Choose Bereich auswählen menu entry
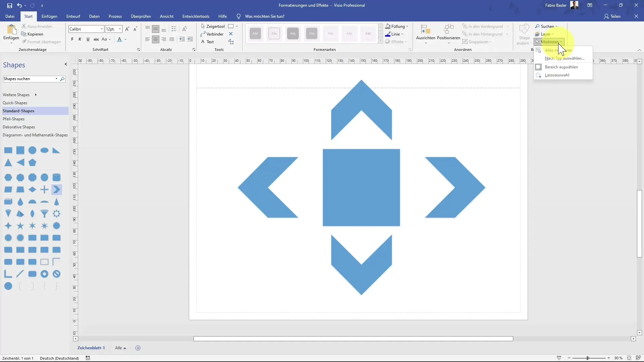Viewport: 644px width, 362px height. click(563, 67)
